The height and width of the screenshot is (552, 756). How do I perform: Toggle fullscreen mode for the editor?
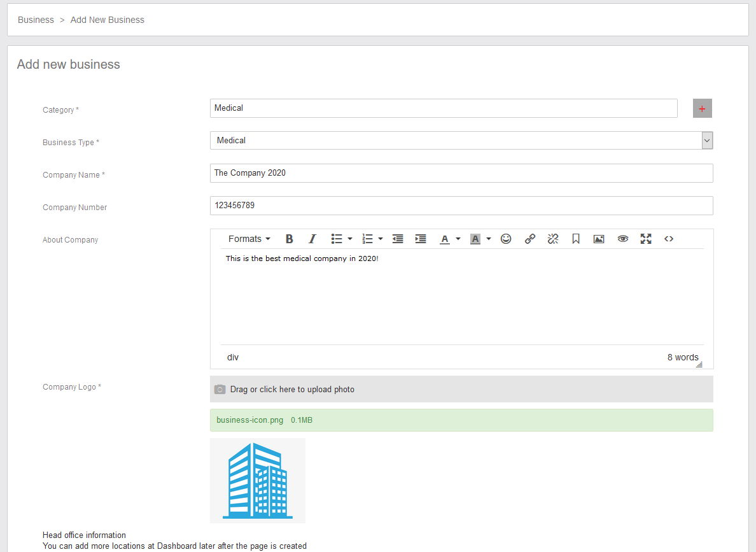tap(646, 239)
